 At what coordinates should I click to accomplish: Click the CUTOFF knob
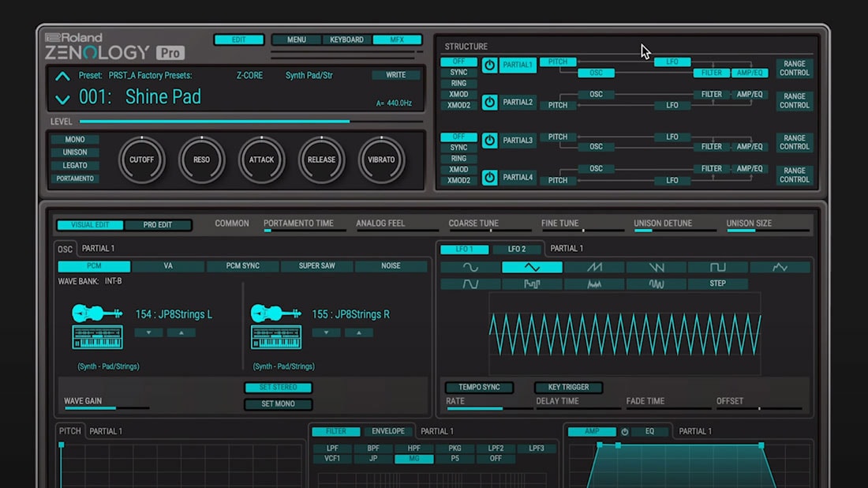click(x=142, y=160)
